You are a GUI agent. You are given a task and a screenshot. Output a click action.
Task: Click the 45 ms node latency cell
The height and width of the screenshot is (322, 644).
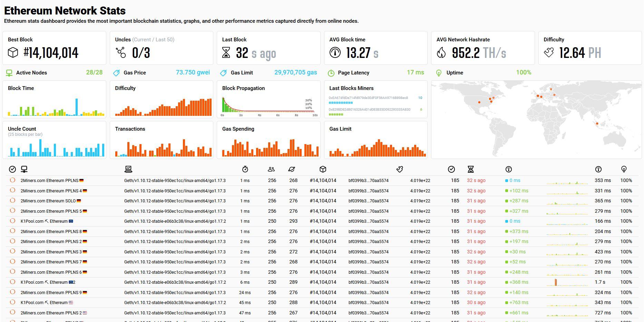pos(245,302)
